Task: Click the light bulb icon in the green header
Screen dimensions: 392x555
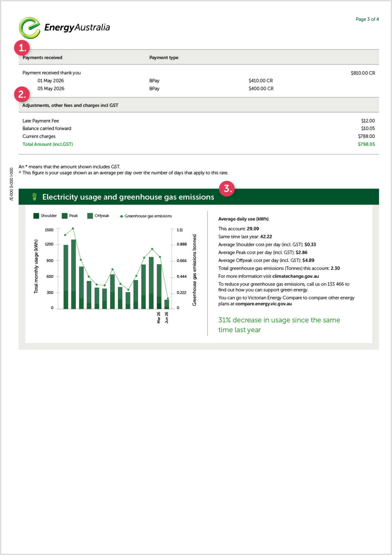Action: [35, 197]
